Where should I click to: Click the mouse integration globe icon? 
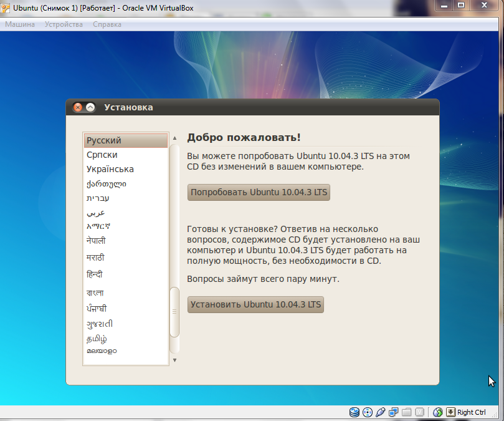coord(437,412)
